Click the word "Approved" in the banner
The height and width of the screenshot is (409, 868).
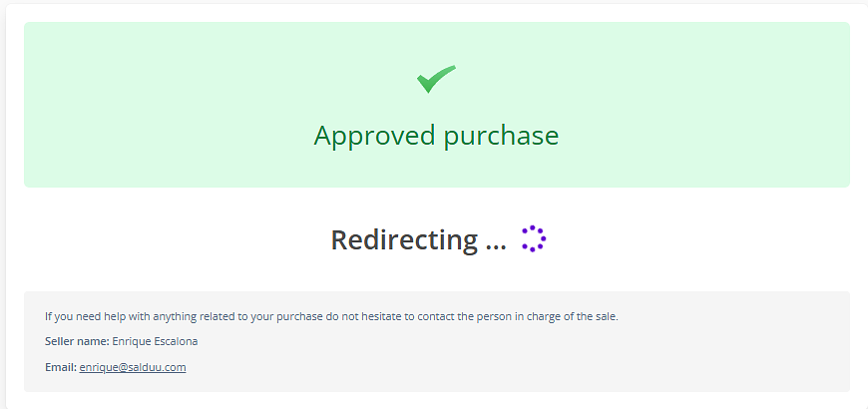tap(374, 136)
